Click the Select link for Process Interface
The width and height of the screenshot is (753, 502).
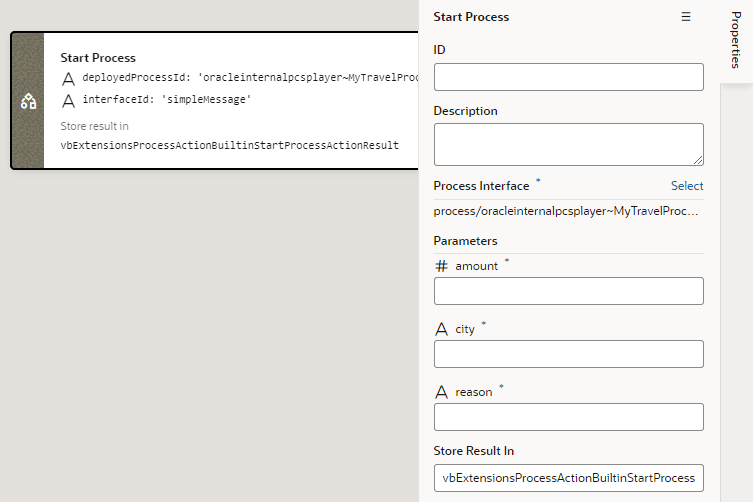click(x=686, y=186)
